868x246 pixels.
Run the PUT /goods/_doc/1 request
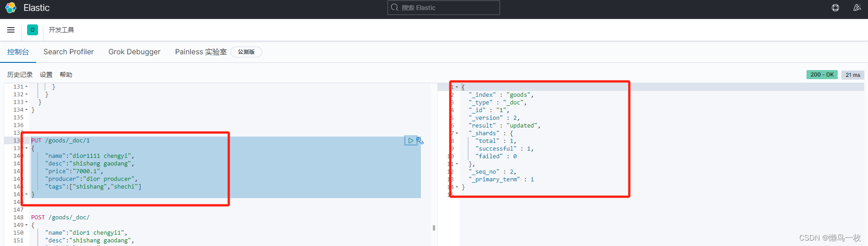[410, 141]
